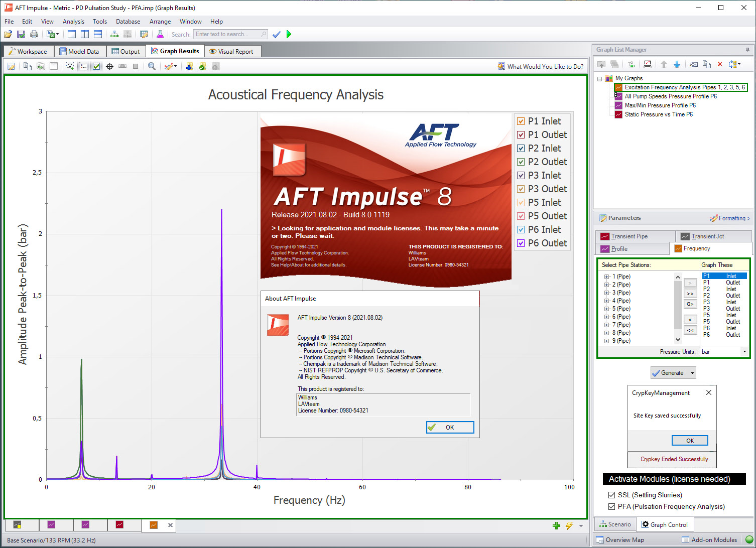
Task: Run the model with the green play arrow
Action: [289, 34]
